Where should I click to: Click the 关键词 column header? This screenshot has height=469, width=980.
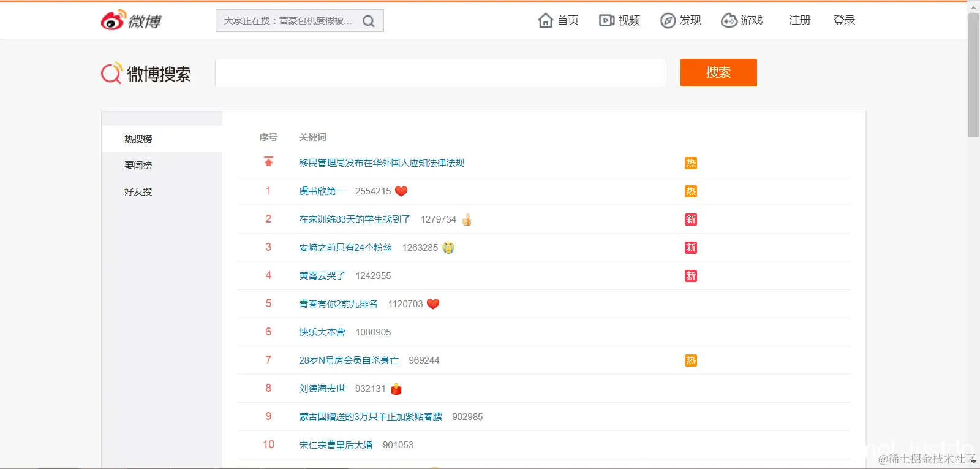pyautogui.click(x=312, y=137)
